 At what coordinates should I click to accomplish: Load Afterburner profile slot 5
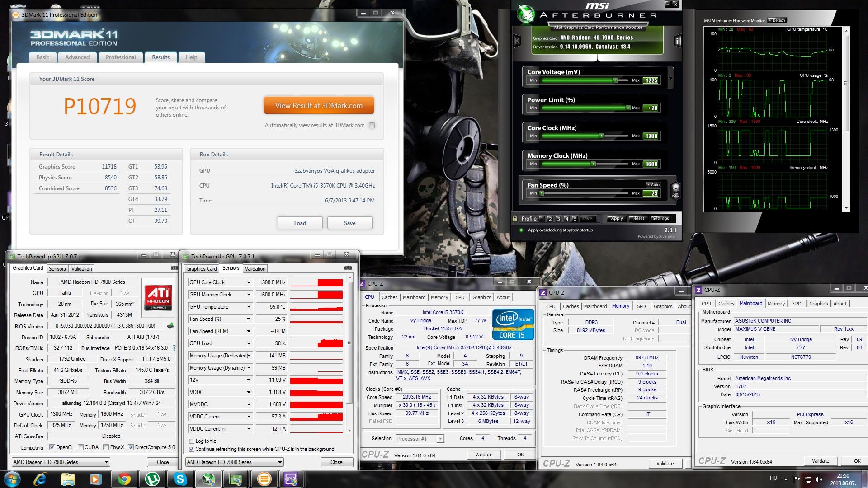pyautogui.click(x=575, y=219)
